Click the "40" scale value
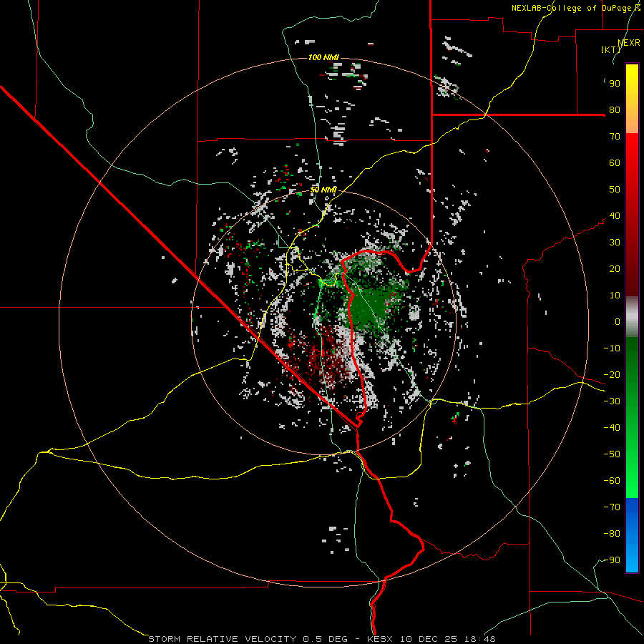Viewport: 644px width, 644px height. pos(615,216)
